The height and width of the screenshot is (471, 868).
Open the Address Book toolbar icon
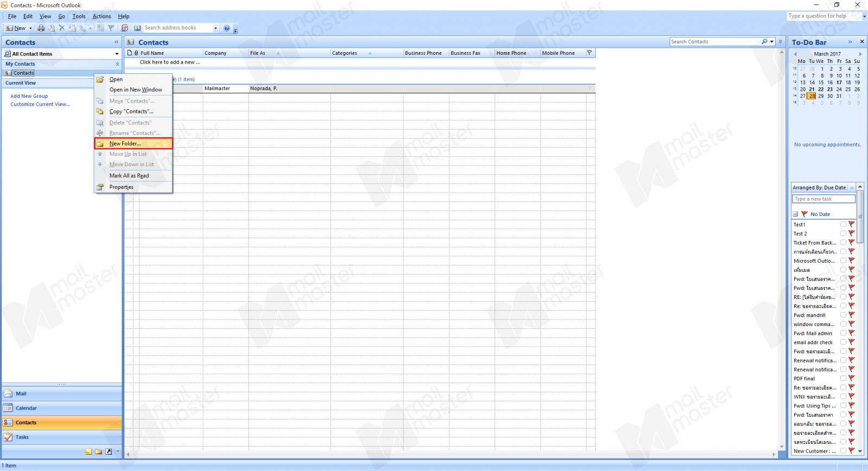pyautogui.click(x=138, y=28)
